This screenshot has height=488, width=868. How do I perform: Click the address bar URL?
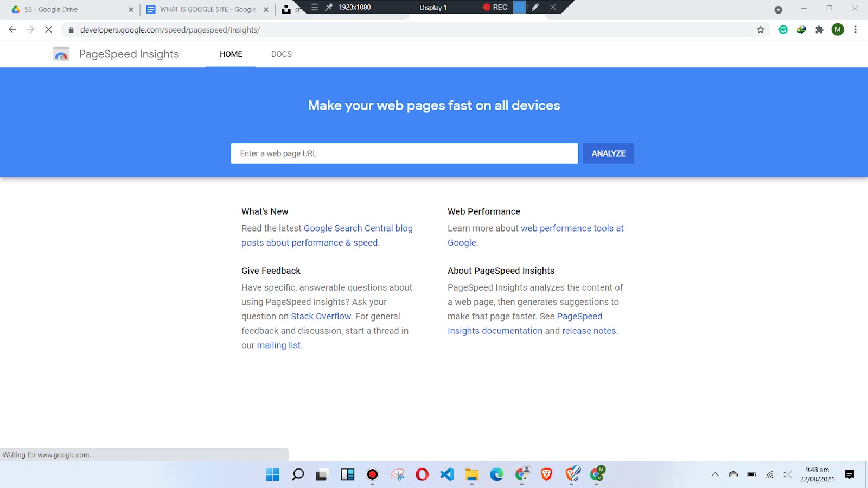tap(170, 30)
